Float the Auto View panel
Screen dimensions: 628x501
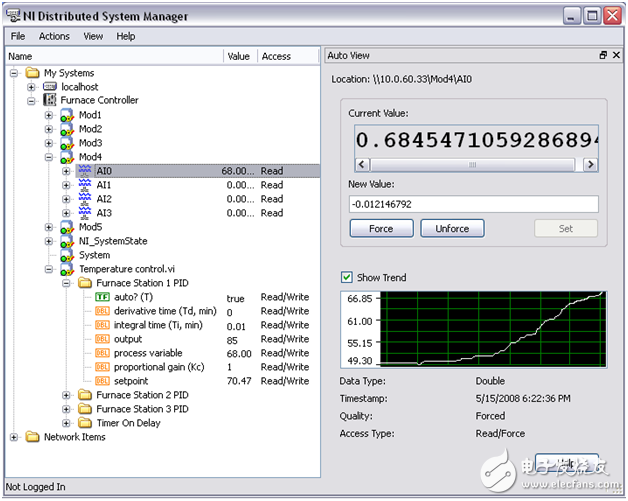(x=603, y=56)
